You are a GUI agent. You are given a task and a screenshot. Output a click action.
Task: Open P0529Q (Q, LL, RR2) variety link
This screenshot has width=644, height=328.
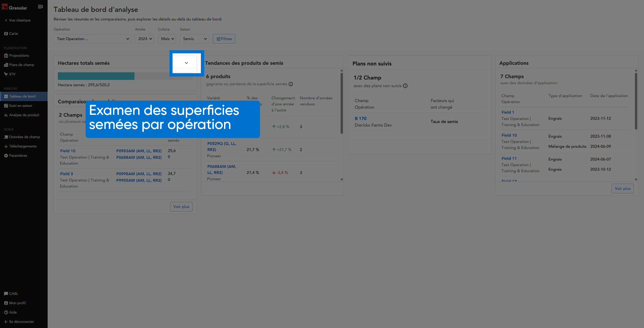[222, 147]
